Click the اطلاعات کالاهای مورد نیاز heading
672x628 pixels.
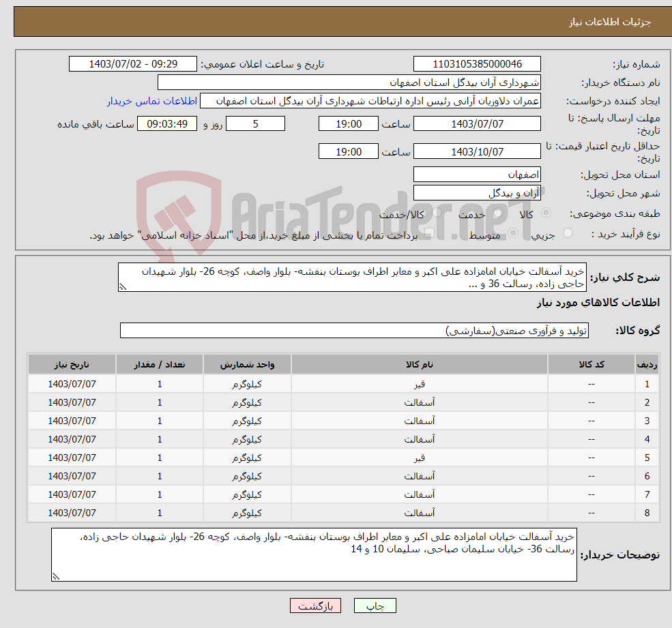598,303
